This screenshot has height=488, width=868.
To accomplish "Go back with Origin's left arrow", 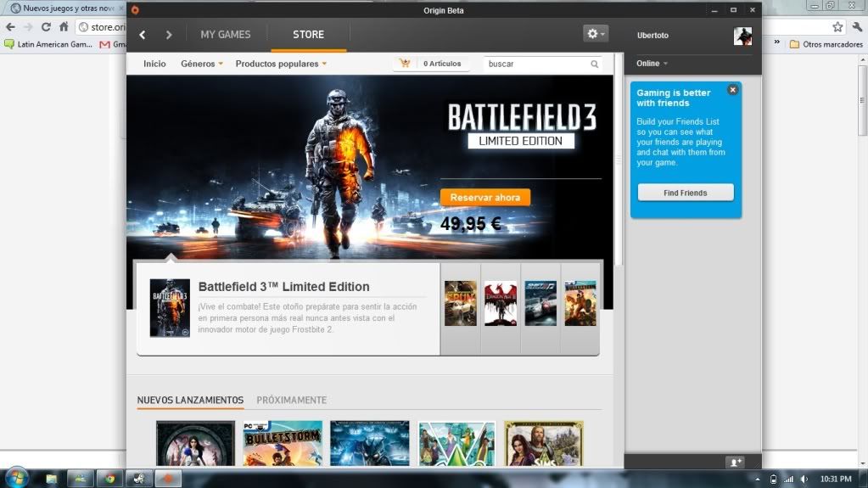I will pyautogui.click(x=143, y=35).
